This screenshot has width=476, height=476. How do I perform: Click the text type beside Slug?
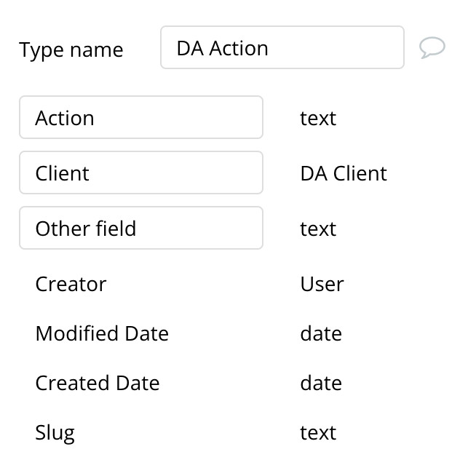pyautogui.click(x=318, y=432)
